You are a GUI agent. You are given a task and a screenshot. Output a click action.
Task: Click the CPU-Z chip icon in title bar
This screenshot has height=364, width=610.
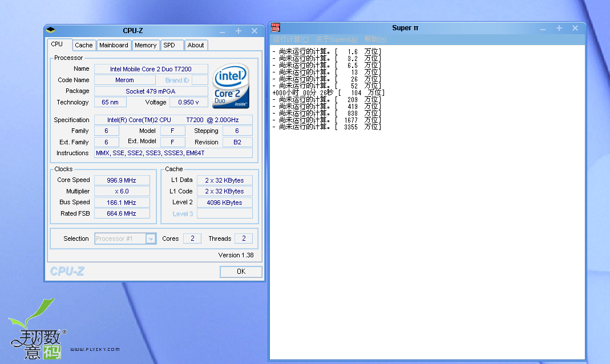coord(51,30)
